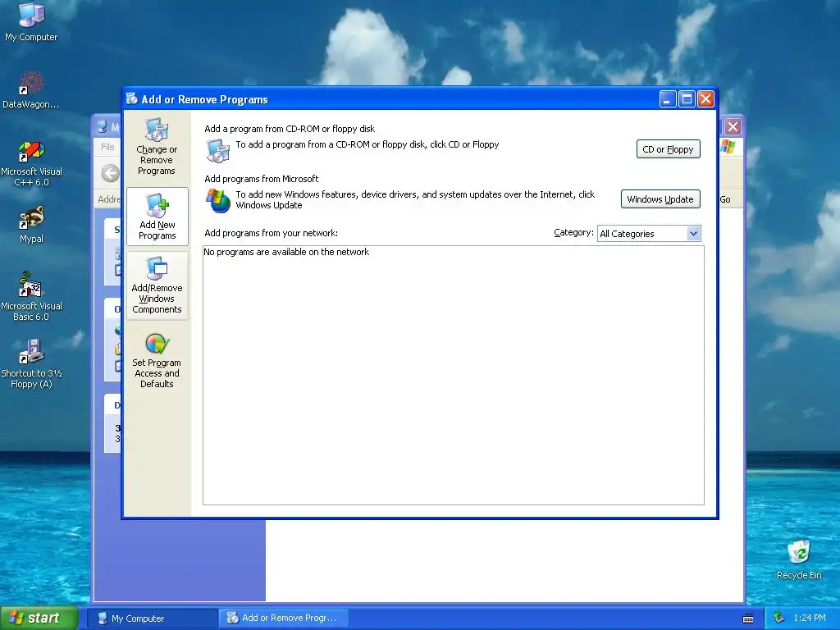This screenshot has width=840, height=630.
Task: Click Back arrow in My Computer window
Action: click(111, 173)
